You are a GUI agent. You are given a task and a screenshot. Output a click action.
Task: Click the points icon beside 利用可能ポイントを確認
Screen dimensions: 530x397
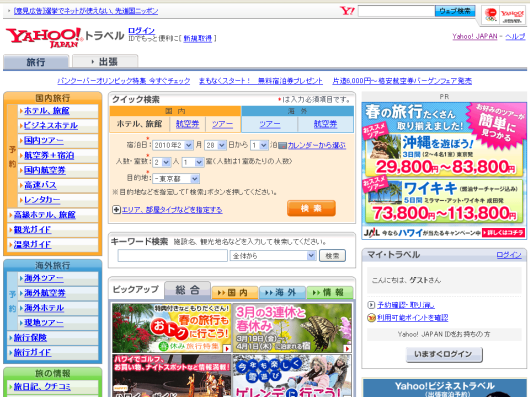(x=371, y=318)
